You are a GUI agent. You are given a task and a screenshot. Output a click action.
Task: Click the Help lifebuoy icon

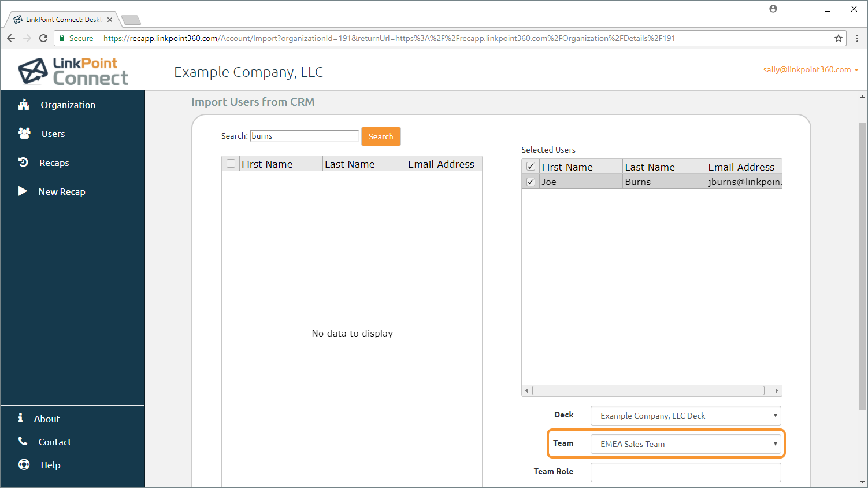click(x=24, y=464)
